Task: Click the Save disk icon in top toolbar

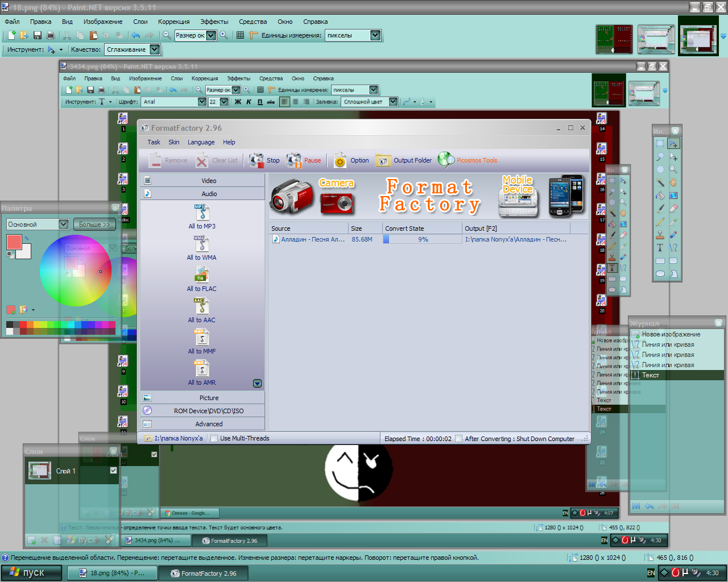Action: click(38, 35)
